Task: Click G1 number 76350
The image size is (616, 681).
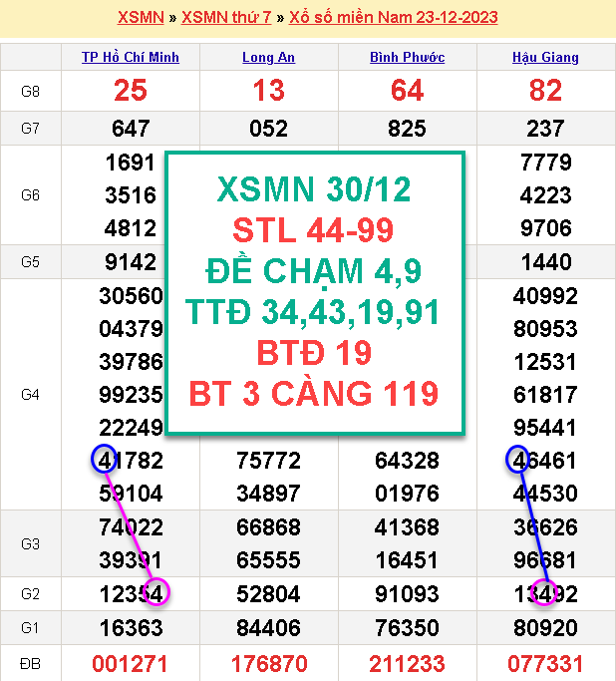Action: click(408, 628)
